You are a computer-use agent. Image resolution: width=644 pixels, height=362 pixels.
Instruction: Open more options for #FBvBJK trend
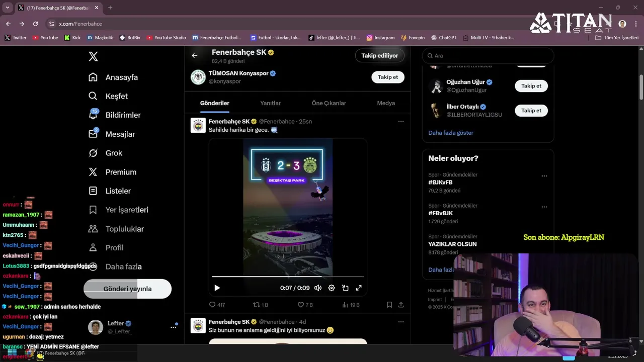544,207
